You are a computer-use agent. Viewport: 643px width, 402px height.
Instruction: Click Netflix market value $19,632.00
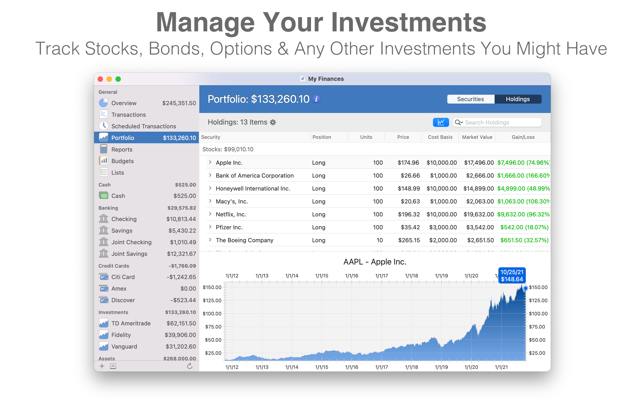(479, 214)
